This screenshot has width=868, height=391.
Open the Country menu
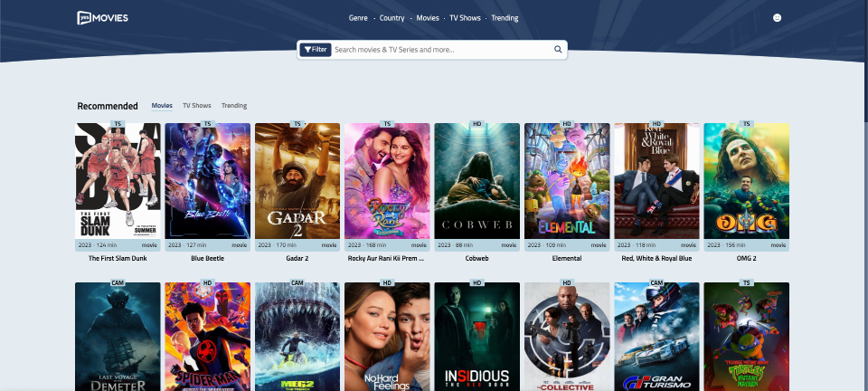(x=392, y=18)
